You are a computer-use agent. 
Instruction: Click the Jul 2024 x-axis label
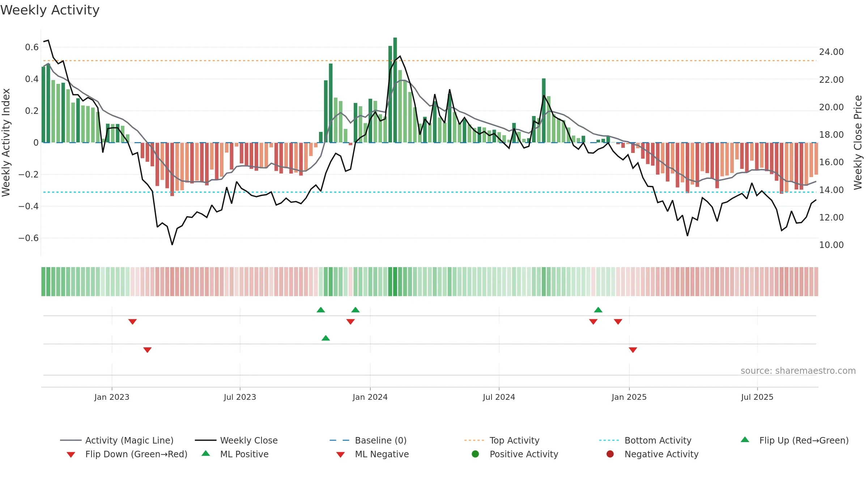pyautogui.click(x=499, y=397)
